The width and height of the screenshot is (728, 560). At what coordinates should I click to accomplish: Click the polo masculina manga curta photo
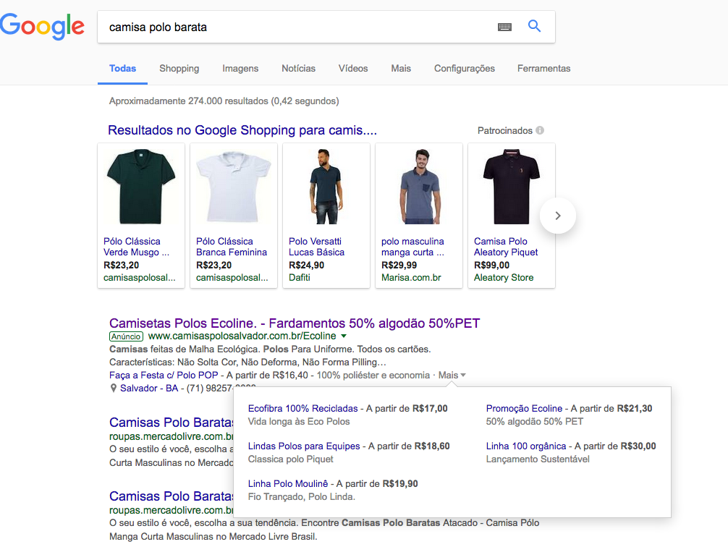tap(419, 187)
